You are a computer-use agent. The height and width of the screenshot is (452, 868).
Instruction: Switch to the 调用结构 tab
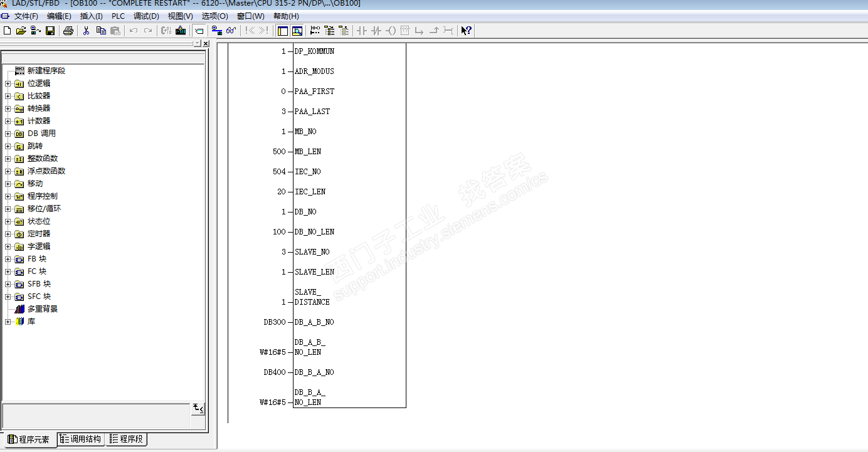[x=81, y=439]
